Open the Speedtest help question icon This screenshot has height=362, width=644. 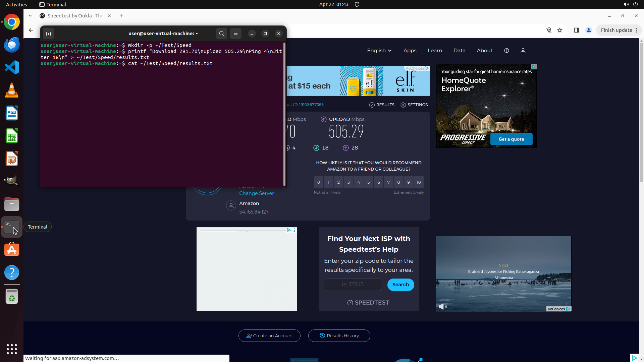[x=506, y=51]
